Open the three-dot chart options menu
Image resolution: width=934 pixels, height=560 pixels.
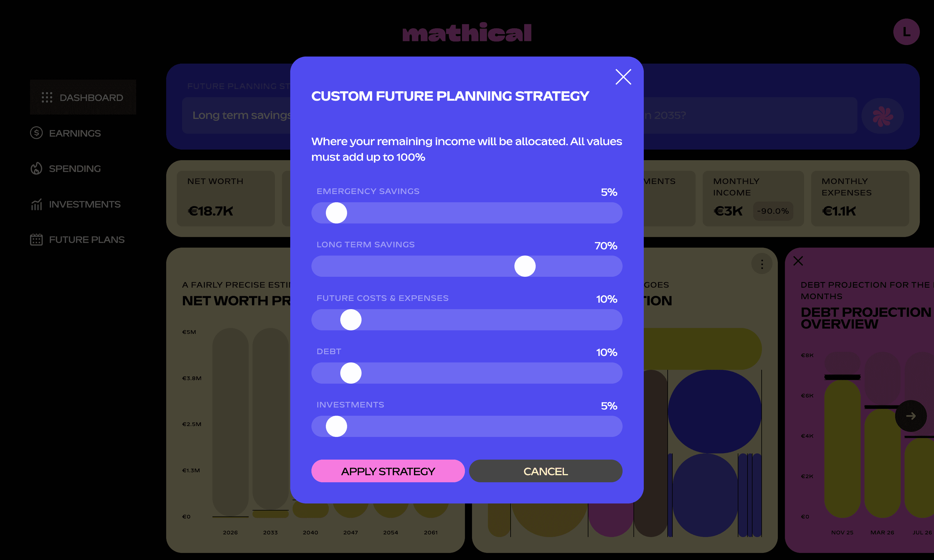pos(762,264)
